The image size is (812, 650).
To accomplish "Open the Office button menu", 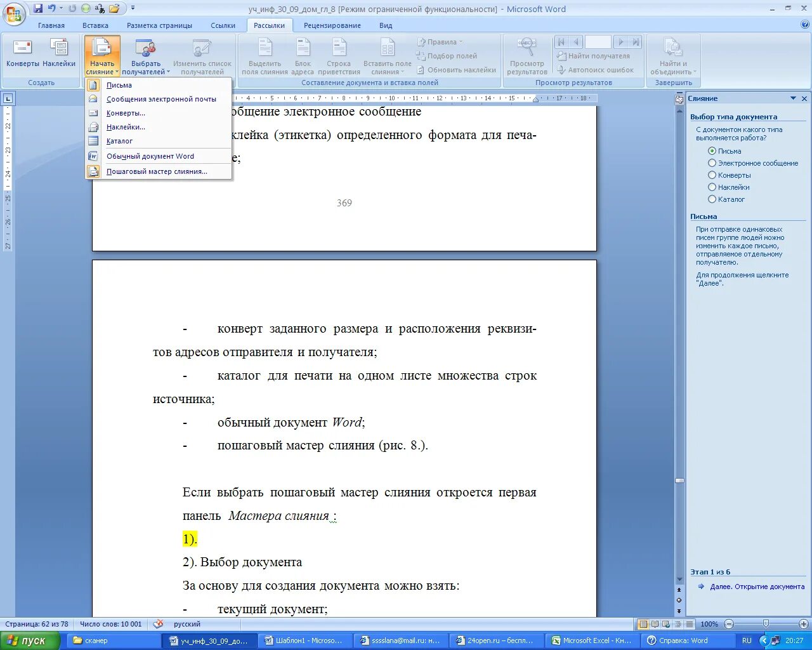I will point(14,13).
